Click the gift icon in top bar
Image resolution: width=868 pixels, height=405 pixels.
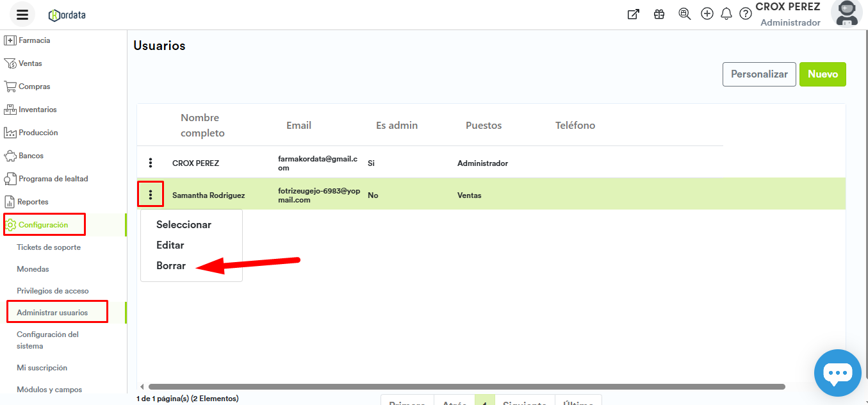659,14
